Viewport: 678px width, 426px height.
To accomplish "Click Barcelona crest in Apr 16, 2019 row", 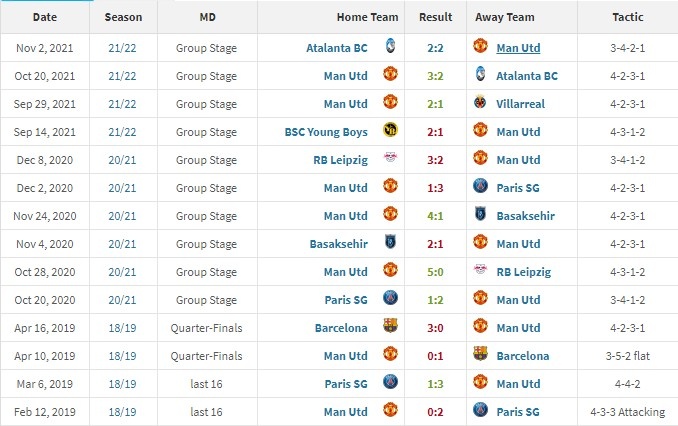I will click(x=390, y=325).
